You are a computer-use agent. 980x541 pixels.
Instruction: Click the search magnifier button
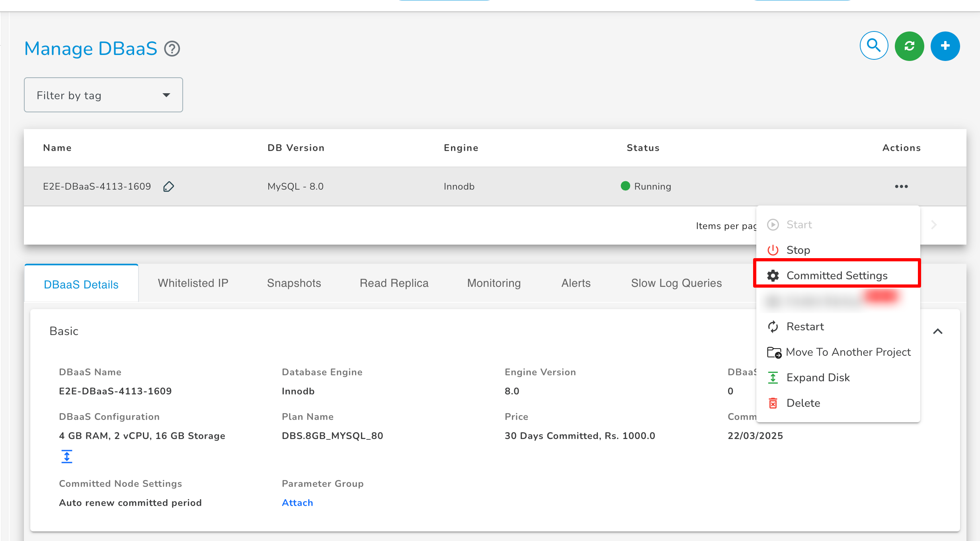pos(874,46)
